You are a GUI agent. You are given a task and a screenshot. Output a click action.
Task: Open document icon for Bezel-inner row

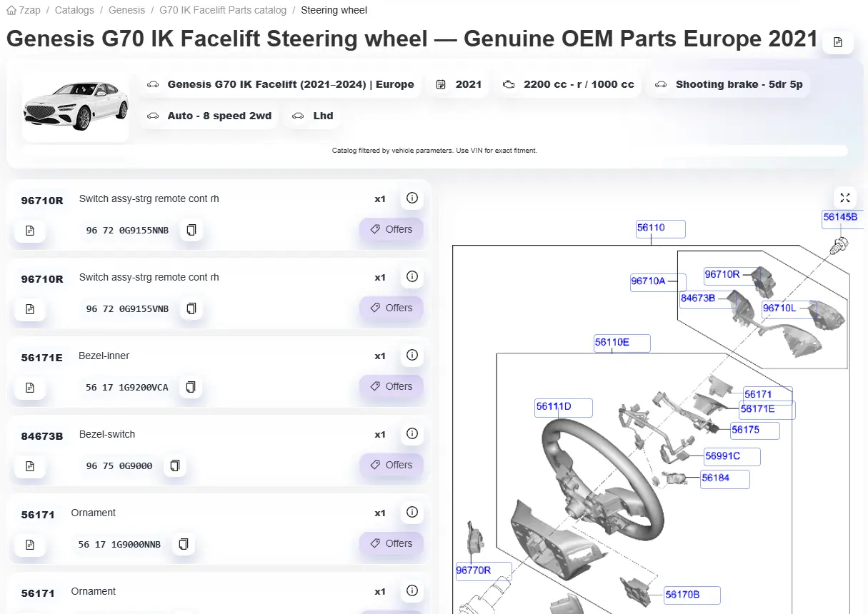(30, 388)
